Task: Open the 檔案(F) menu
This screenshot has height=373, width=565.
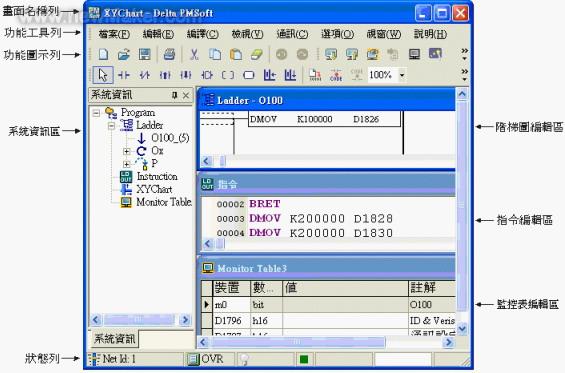Action: [114, 34]
